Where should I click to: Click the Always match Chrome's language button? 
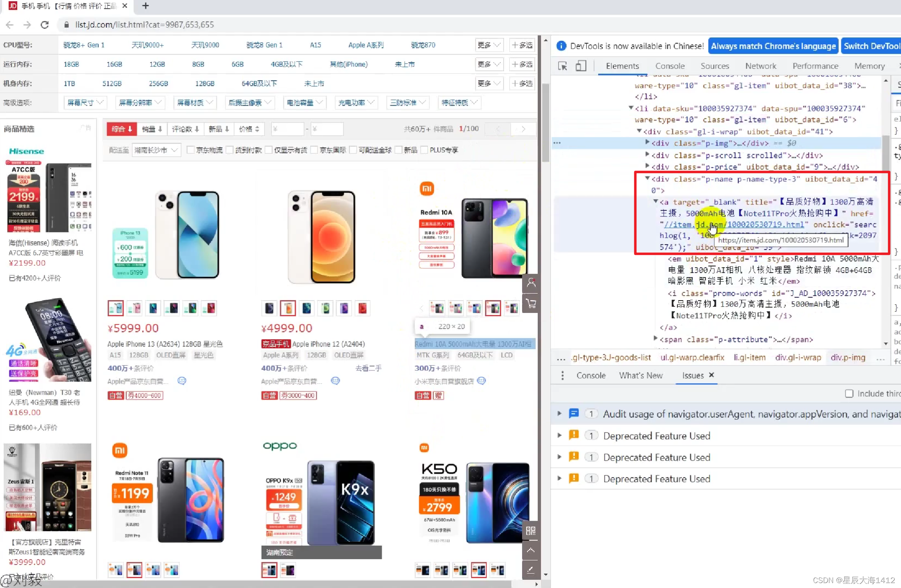point(773,46)
